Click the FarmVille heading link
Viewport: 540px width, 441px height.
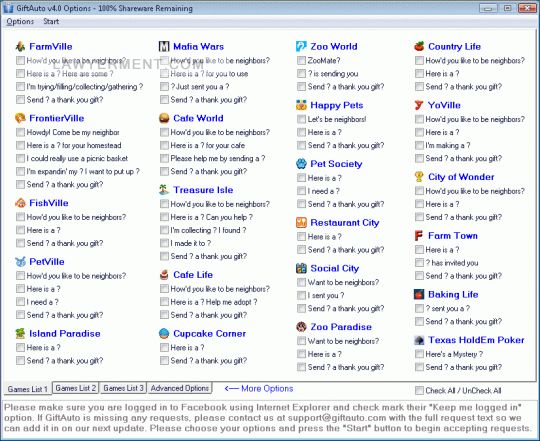(51, 46)
